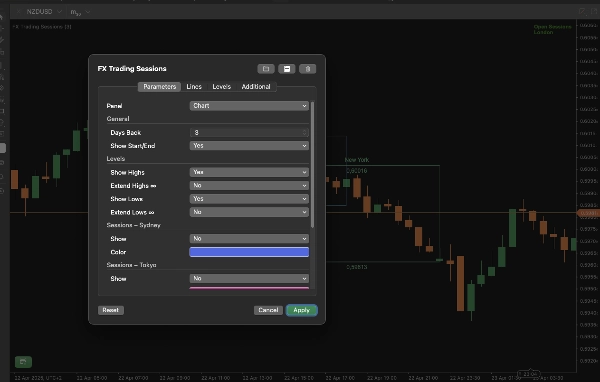
Task: Open the Sessions – Tokyo Show dropdown
Action: [x=249, y=279]
